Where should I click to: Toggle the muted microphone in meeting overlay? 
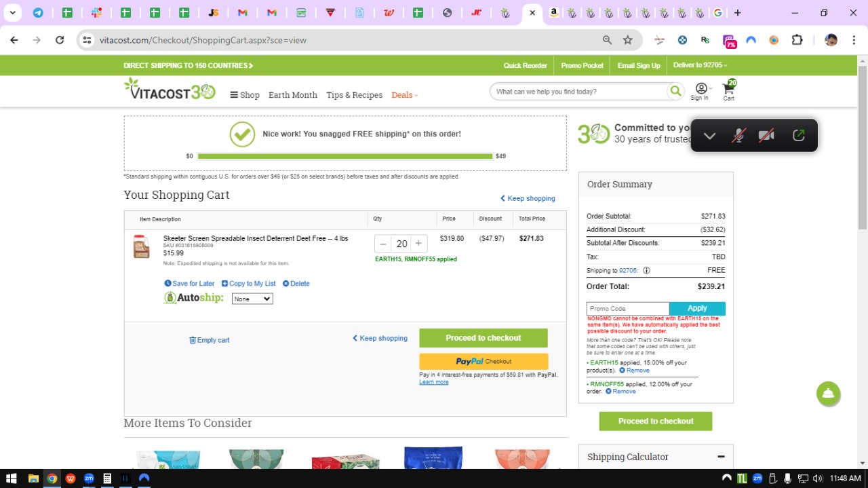pyautogui.click(x=738, y=136)
